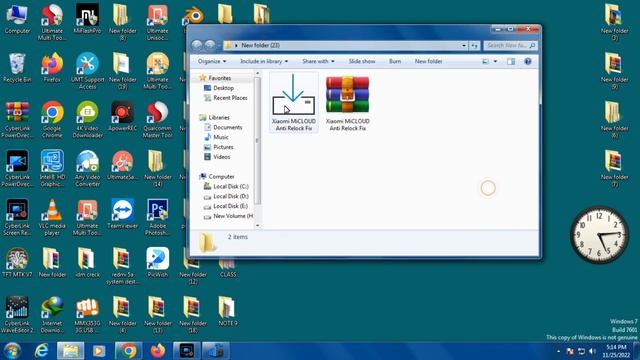This screenshot has height=360, width=640.
Task: Open the Organize dropdown menu
Action: click(x=211, y=61)
